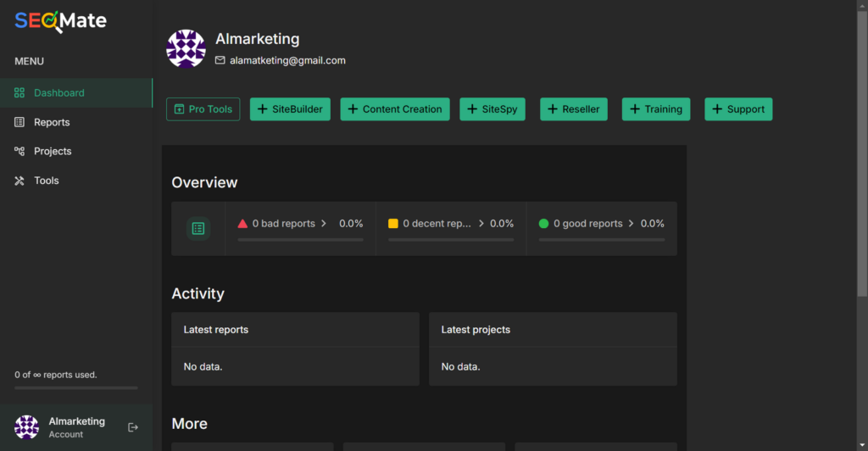Screen dimensions: 868x451
Task: Click the Pro Tools button
Action: coord(203,109)
